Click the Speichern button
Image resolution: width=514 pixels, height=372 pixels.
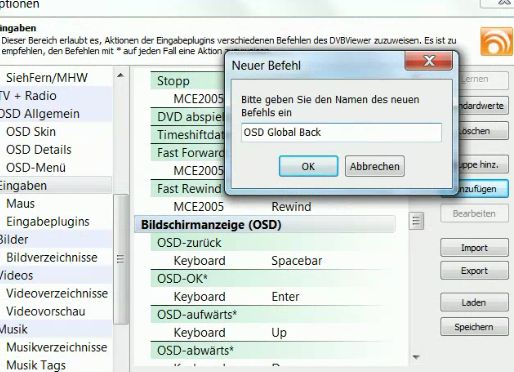coord(474,327)
